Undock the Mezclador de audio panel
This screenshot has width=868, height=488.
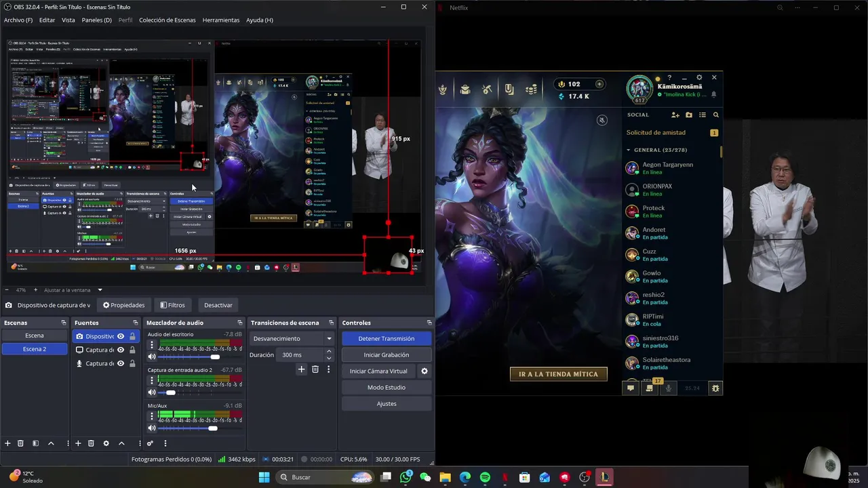point(240,323)
